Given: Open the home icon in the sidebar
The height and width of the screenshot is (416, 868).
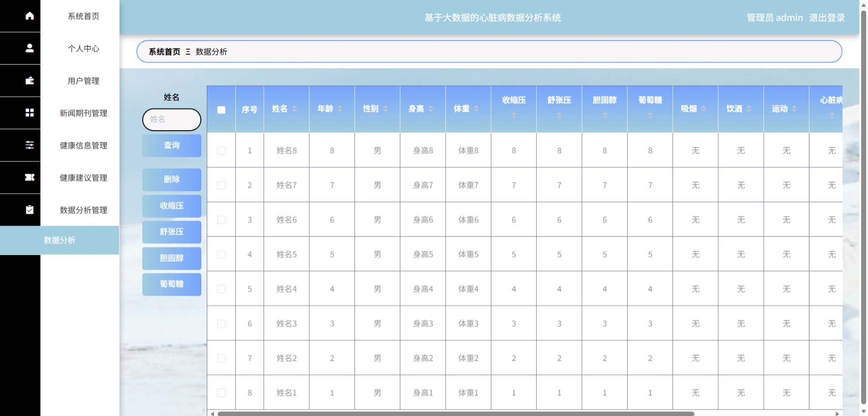Looking at the screenshot, I should [x=30, y=16].
